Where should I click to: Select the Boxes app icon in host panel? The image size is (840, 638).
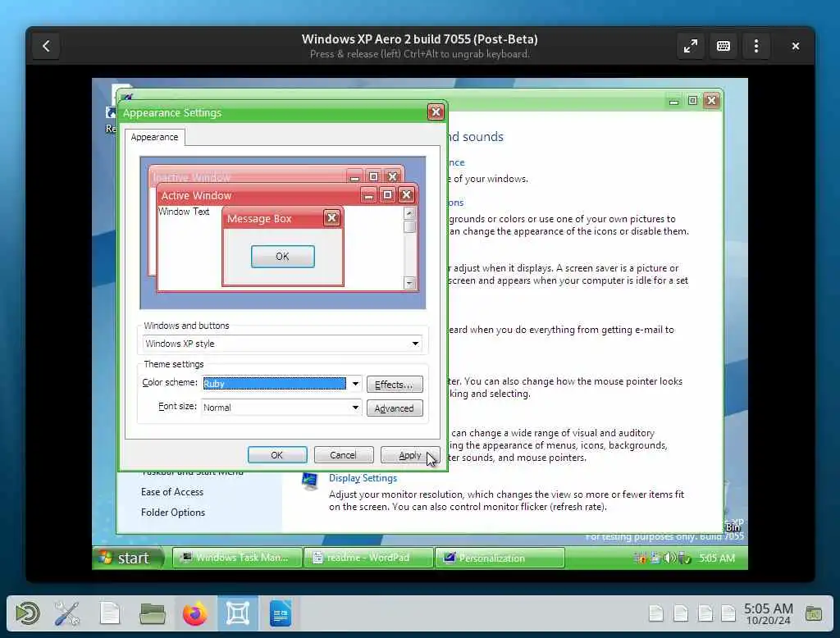pos(238,613)
